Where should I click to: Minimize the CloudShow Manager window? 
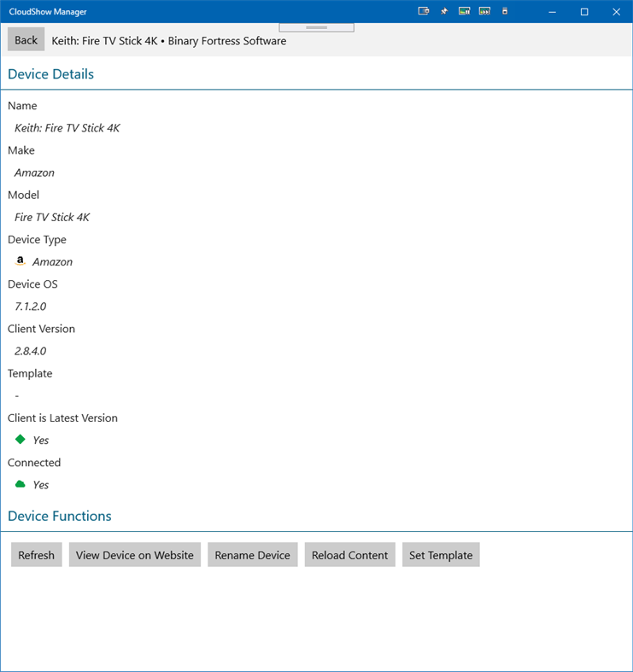553,12
